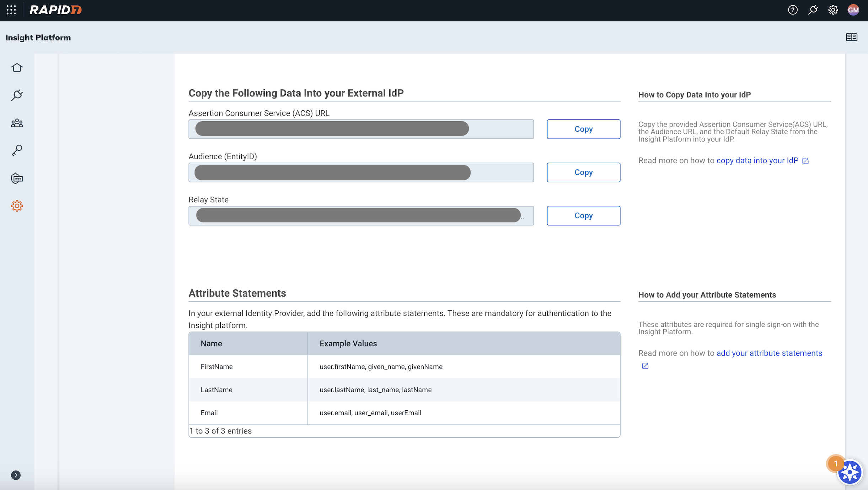Image resolution: width=868 pixels, height=490 pixels.
Task: Copy the Relay State value
Action: (x=583, y=215)
